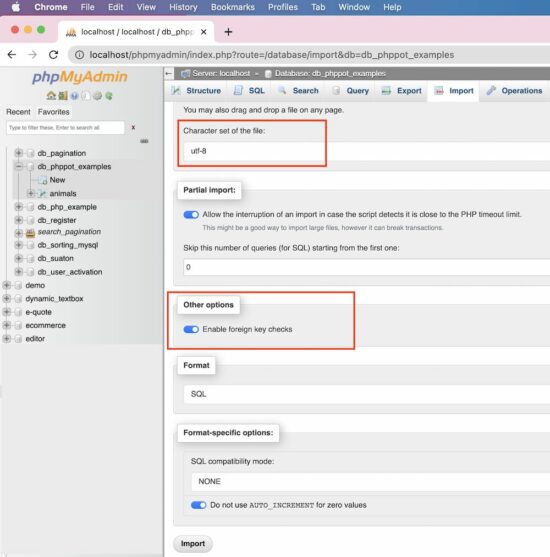
Task: Show the Recent tables list
Action: click(18, 112)
